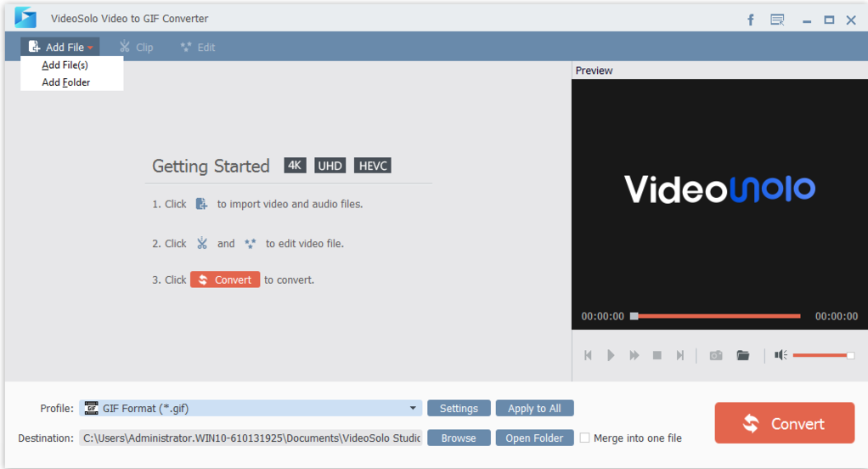Click the Apply to All button
Viewport: 868px width, 469px height.
point(534,408)
